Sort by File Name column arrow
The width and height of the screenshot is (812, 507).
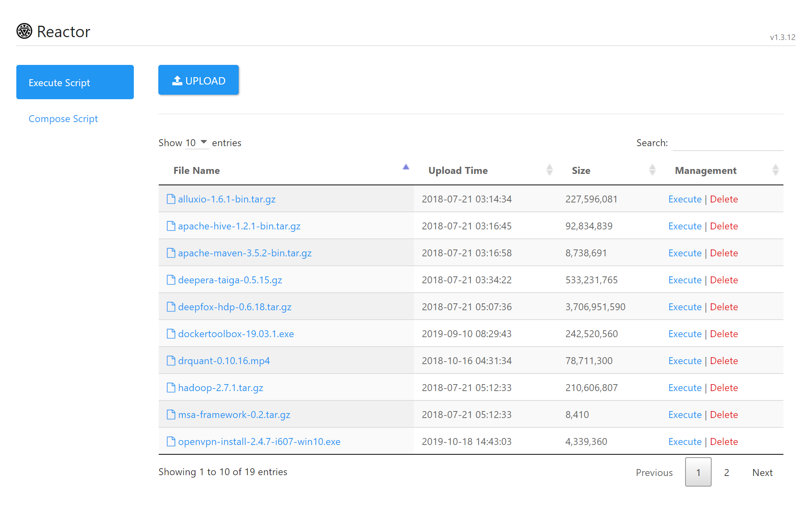[x=406, y=167]
